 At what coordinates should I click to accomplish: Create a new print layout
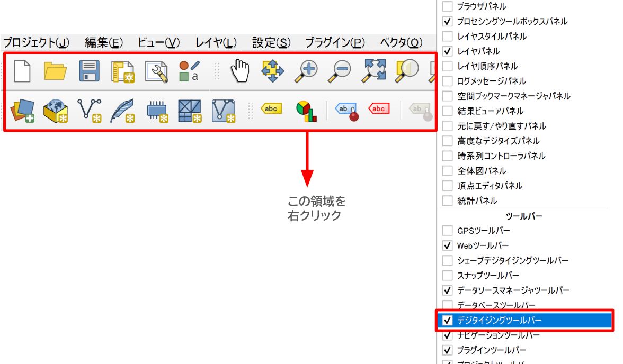click(x=122, y=71)
